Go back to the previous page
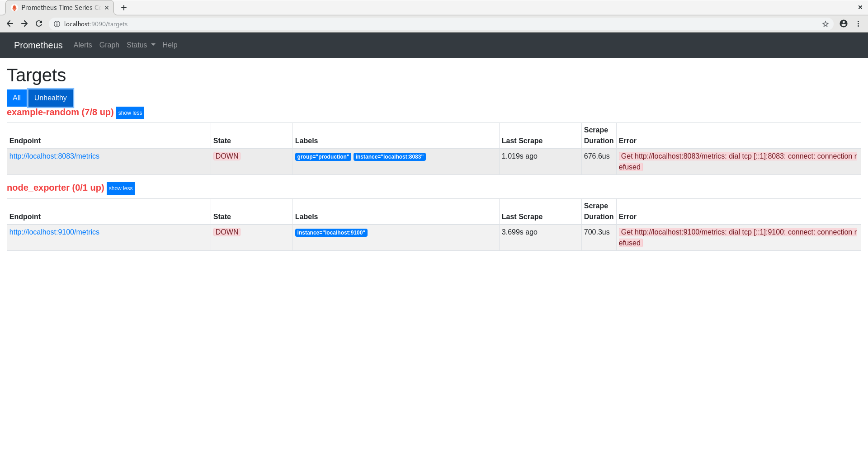Viewport: 868px width, 460px height. [x=10, y=24]
